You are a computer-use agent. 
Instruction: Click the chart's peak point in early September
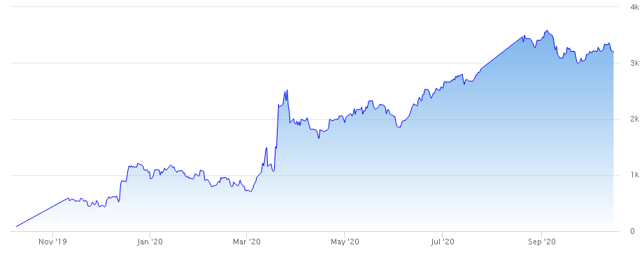tap(547, 31)
